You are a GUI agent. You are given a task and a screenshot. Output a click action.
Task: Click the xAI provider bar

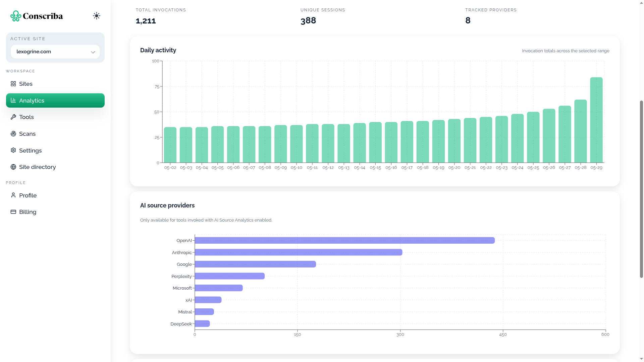pos(208,300)
